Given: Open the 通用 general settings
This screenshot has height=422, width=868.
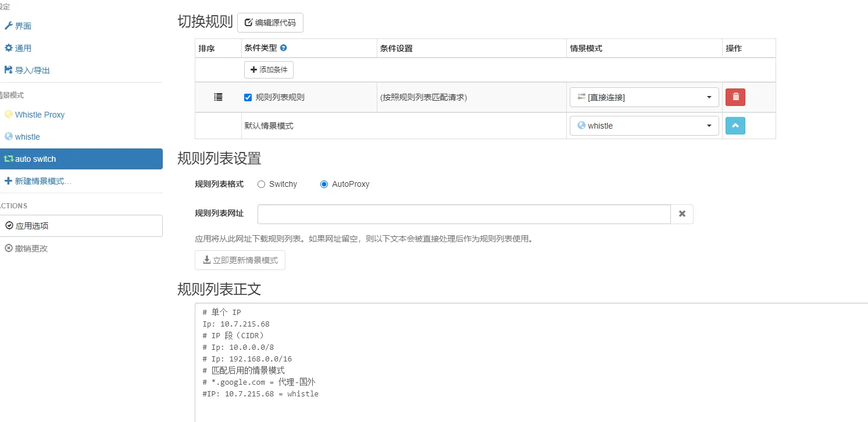Looking at the screenshot, I should click(23, 48).
